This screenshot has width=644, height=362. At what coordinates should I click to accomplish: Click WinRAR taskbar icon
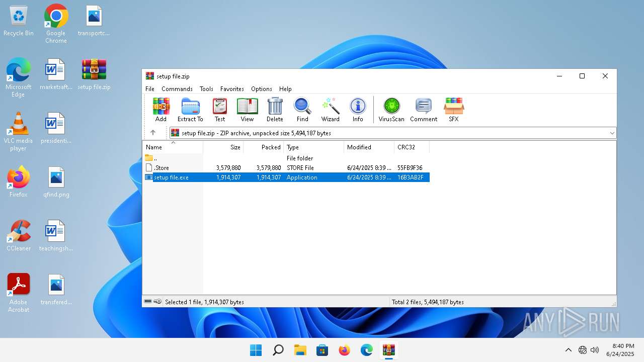pos(388,350)
